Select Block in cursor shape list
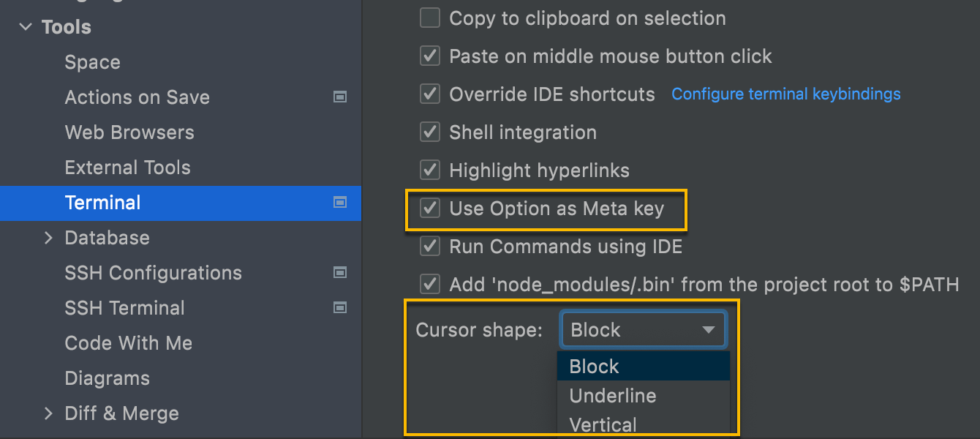 pyautogui.click(x=595, y=367)
